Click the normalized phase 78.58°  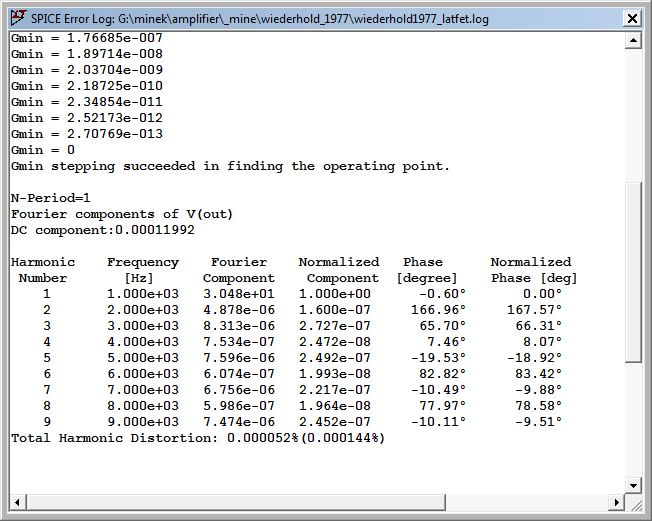coord(538,406)
